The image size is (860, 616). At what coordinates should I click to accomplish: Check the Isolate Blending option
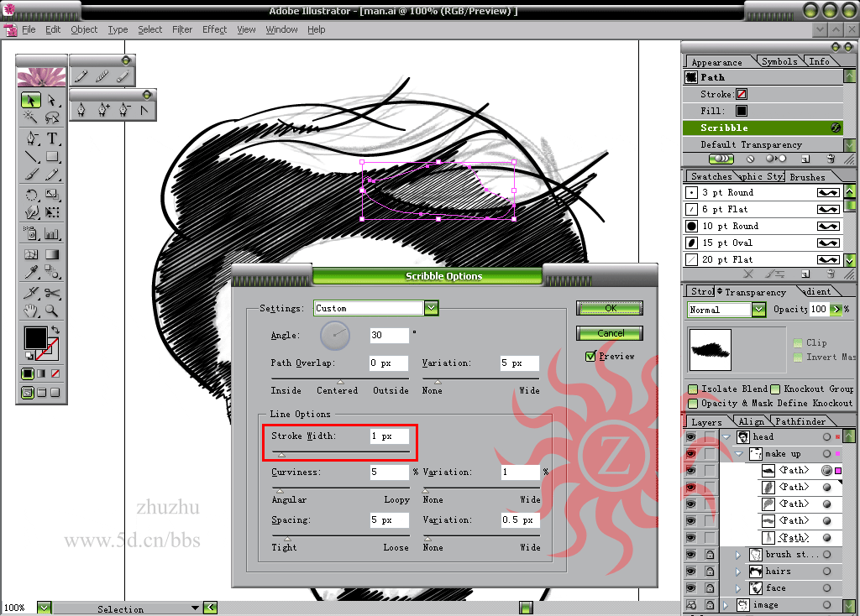click(693, 389)
